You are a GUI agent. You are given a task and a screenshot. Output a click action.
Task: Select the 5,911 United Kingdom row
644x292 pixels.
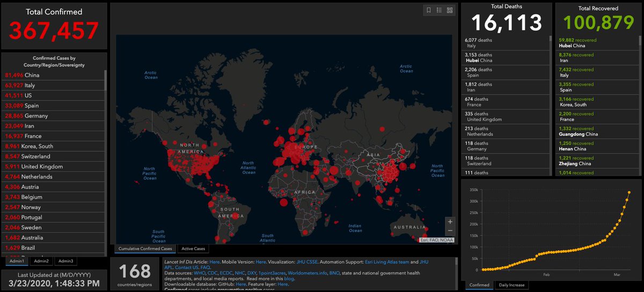pyautogui.click(x=53, y=167)
